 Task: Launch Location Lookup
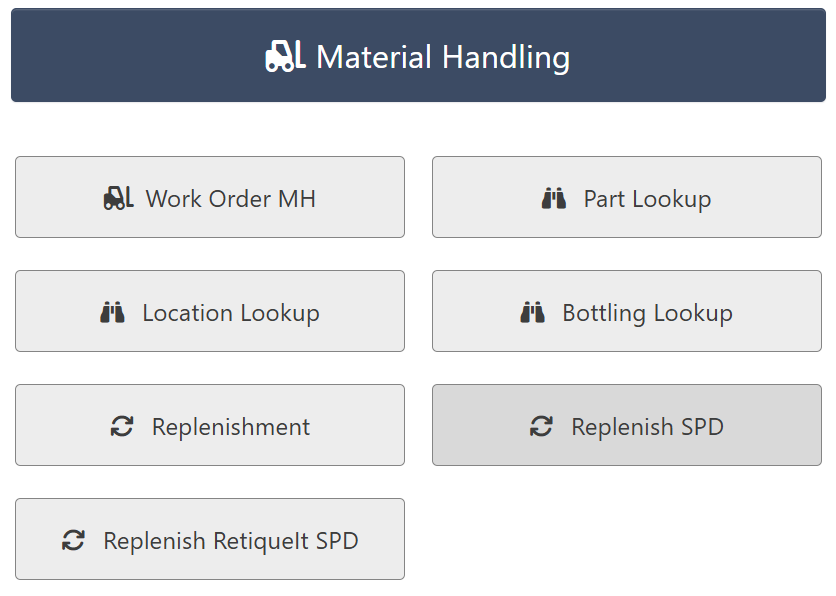[x=210, y=311]
